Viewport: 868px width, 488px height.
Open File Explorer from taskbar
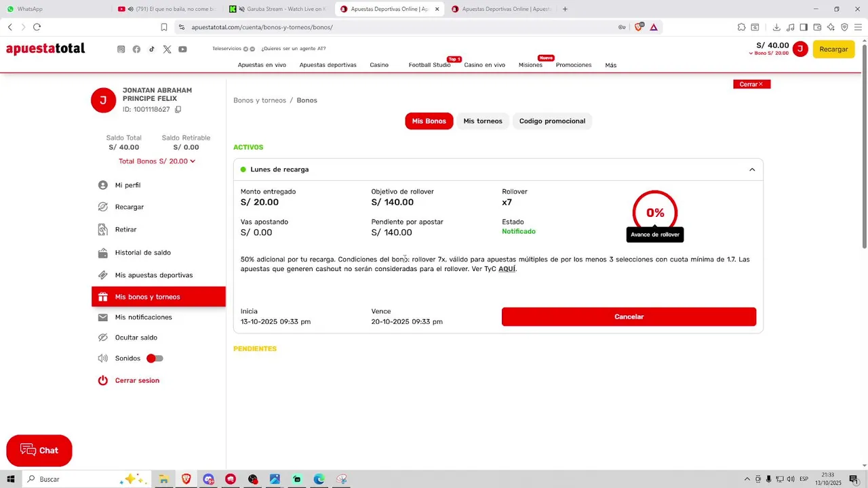coord(163,479)
